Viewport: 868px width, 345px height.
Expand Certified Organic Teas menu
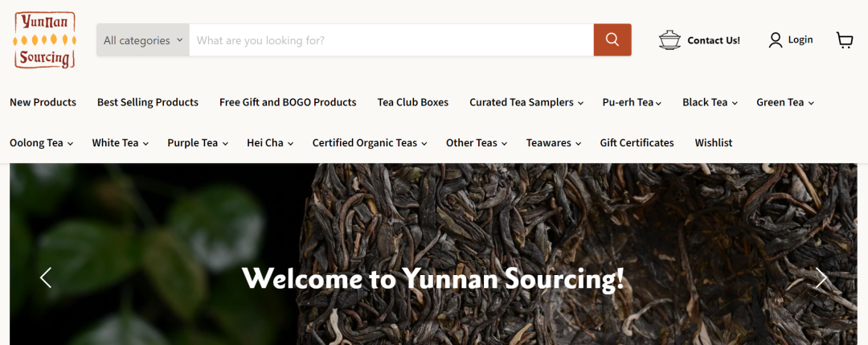(x=370, y=142)
